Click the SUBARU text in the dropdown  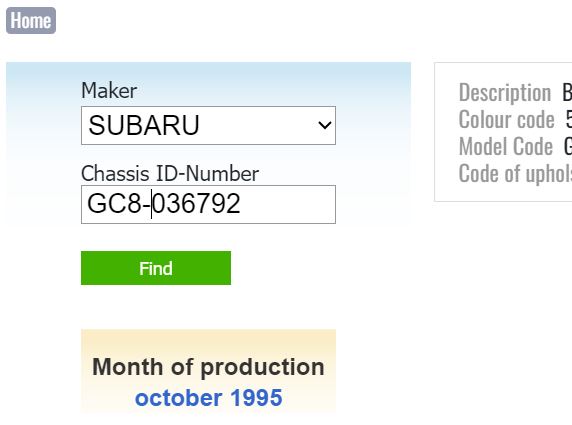coord(144,125)
